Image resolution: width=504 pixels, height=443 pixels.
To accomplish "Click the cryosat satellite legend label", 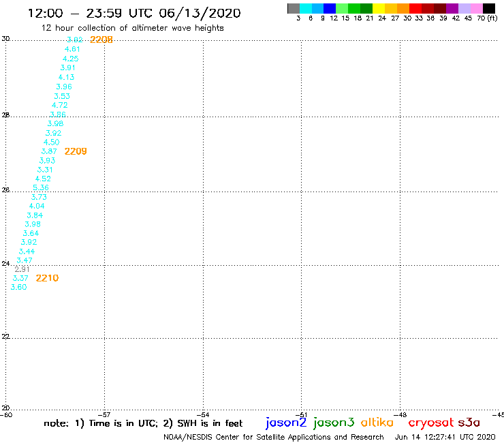I will coord(430,423).
